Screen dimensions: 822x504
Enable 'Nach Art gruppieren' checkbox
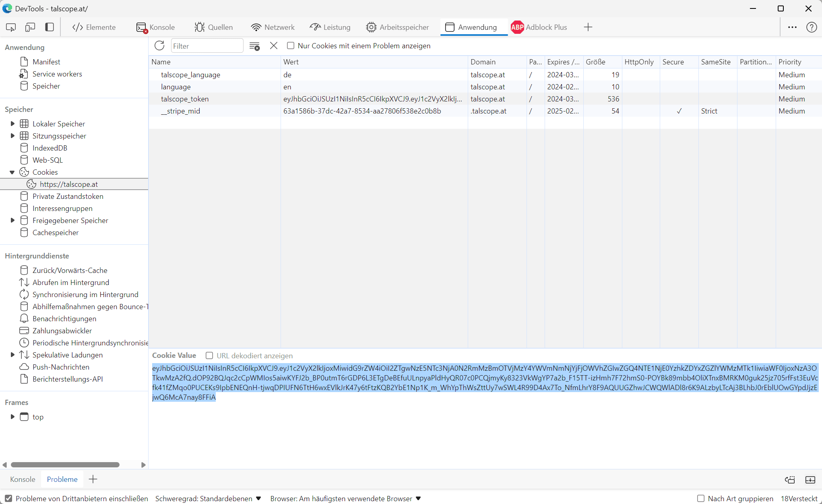click(701, 498)
